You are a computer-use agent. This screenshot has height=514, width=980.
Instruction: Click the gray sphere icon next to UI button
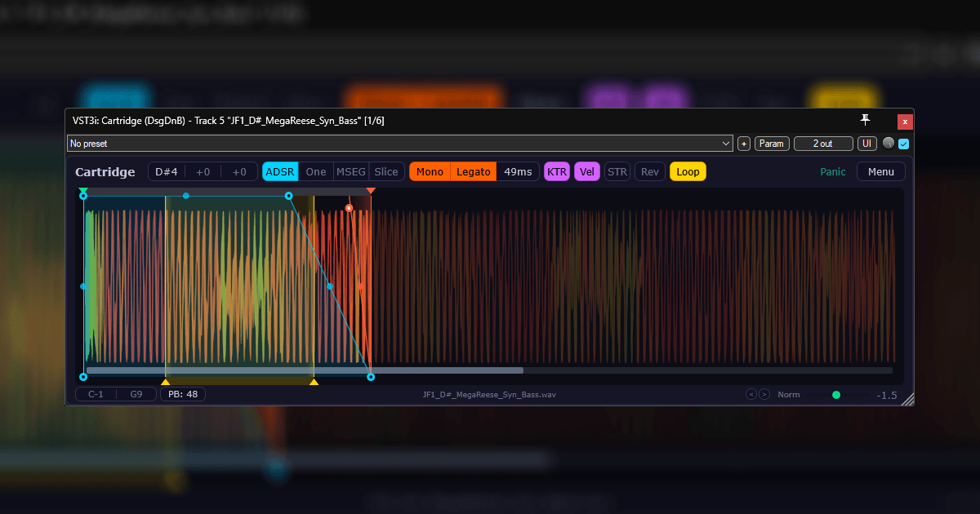(x=887, y=143)
